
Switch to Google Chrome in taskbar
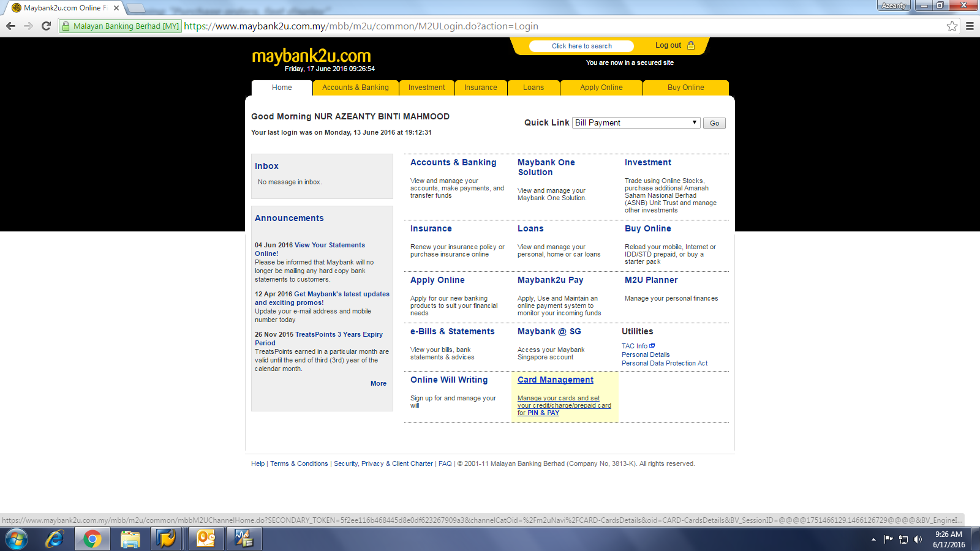coord(92,539)
